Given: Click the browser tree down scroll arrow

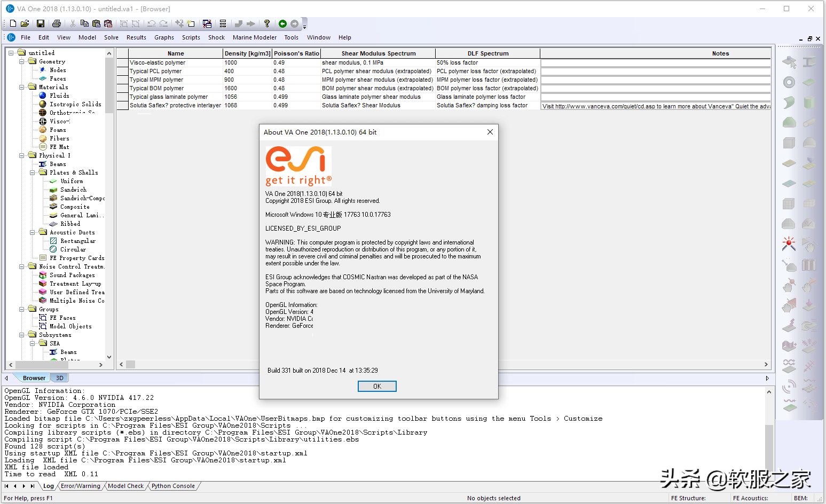Looking at the screenshot, I should [109, 357].
